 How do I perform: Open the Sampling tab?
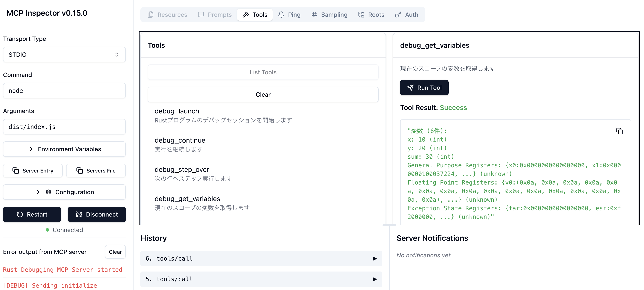point(329,15)
